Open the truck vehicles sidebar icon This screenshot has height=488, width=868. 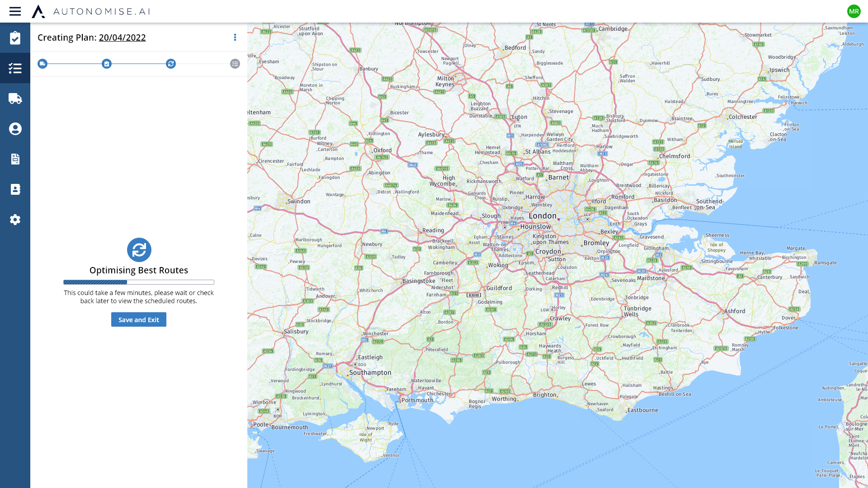pos(15,99)
